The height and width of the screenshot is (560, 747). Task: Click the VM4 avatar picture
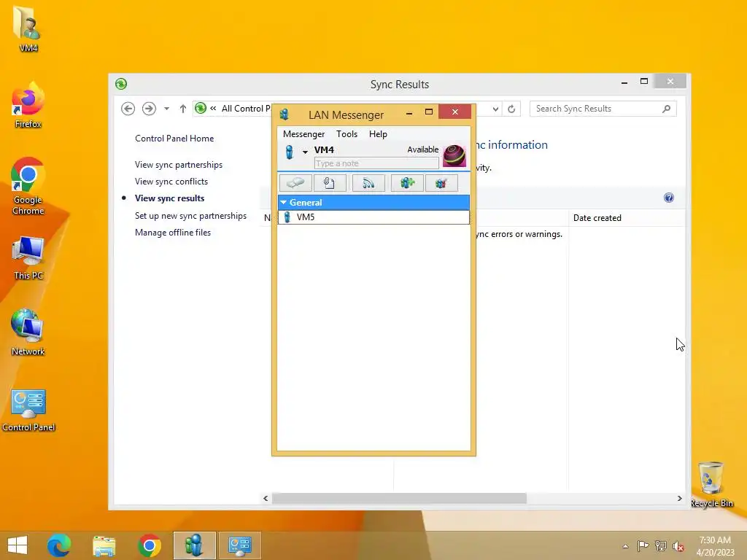point(454,156)
